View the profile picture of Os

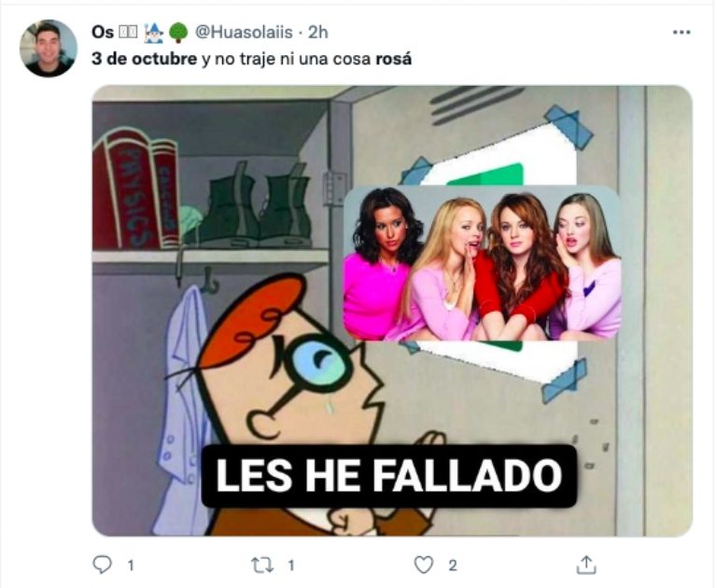pyautogui.click(x=49, y=49)
